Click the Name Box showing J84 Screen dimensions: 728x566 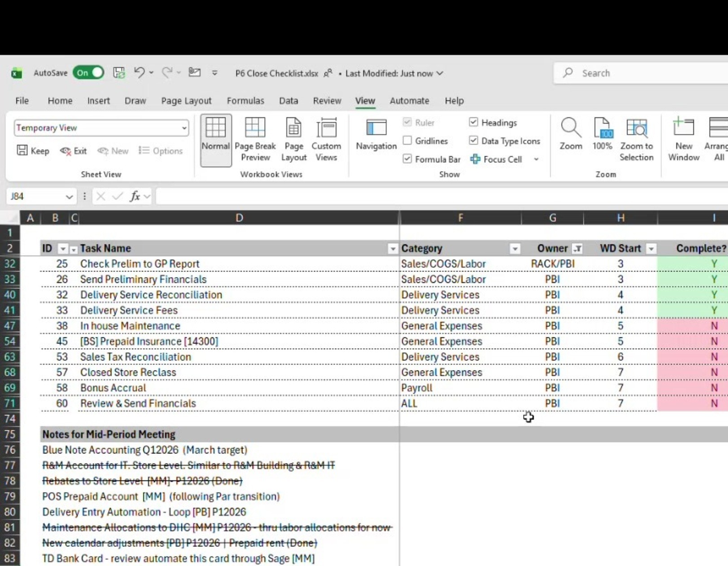pyautogui.click(x=36, y=196)
